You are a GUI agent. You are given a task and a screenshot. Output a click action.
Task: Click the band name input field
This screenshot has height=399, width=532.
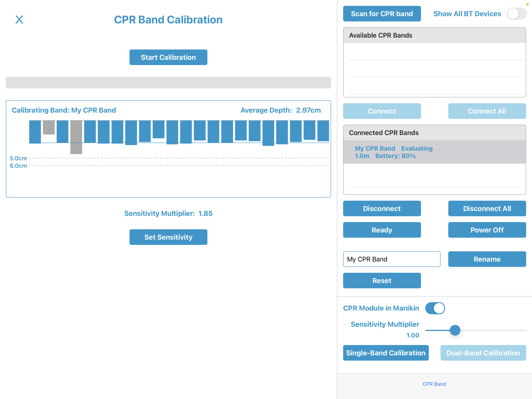tap(392, 259)
